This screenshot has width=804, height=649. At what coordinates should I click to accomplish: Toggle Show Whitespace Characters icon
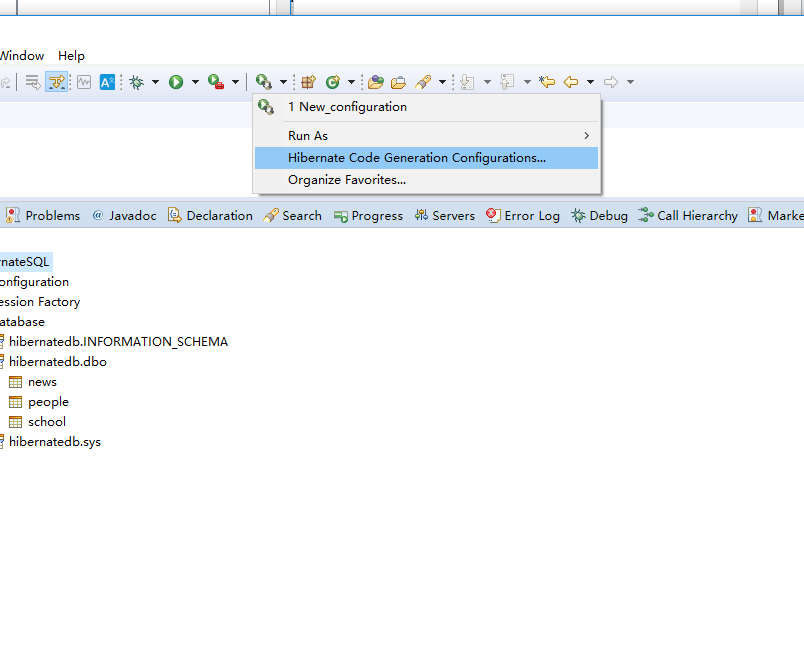click(x=84, y=82)
